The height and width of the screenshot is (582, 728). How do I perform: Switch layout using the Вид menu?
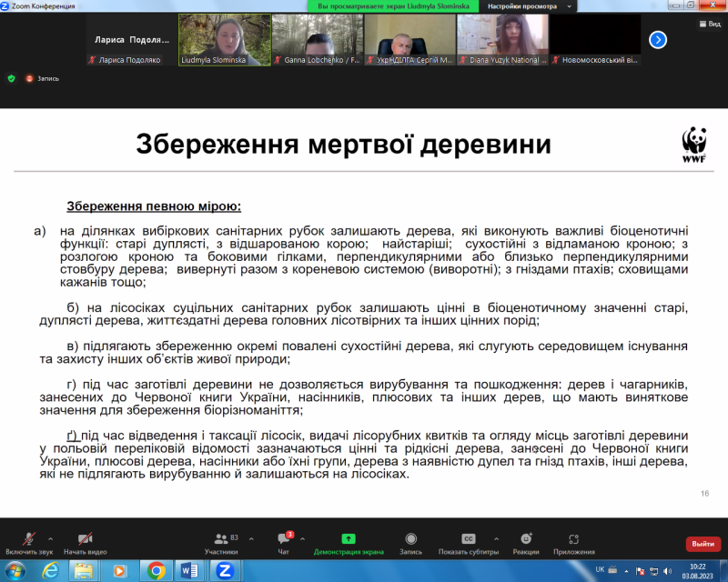709,24
